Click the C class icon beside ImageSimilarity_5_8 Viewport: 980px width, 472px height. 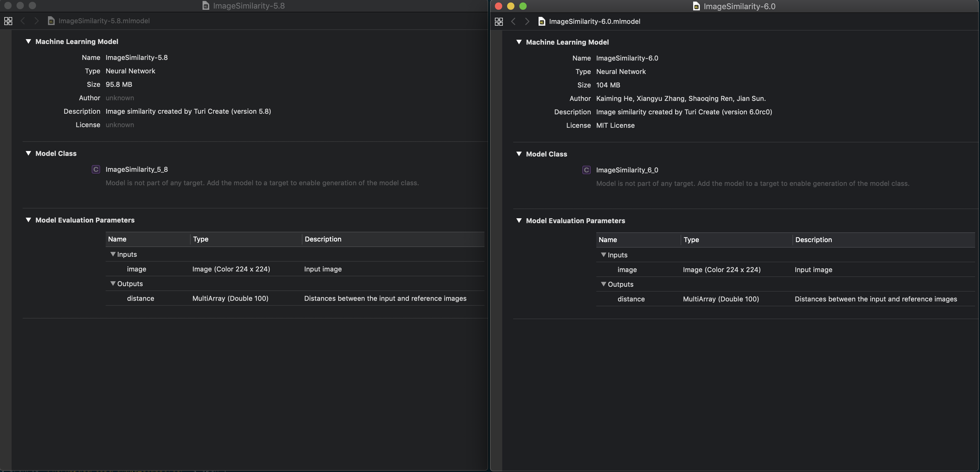coord(96,169)
